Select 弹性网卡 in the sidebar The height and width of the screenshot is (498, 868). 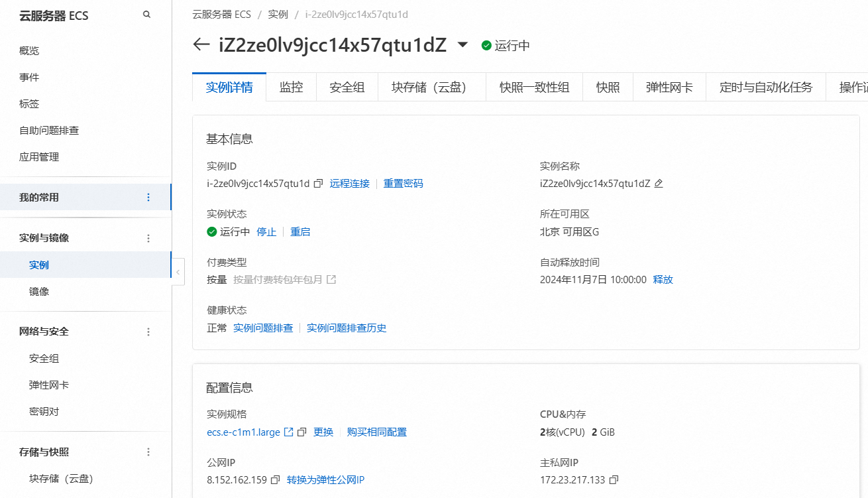coord(49,385)
